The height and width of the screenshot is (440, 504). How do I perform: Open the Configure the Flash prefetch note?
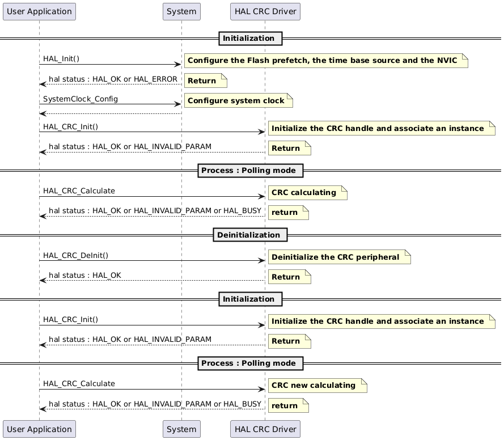(326, 60)
